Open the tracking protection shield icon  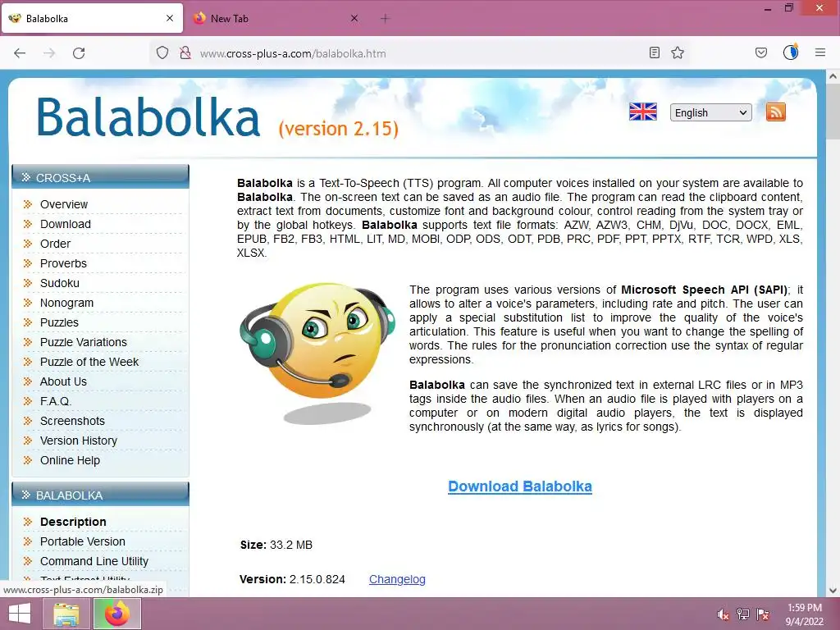pyautogui.click(x=162, y=53)
